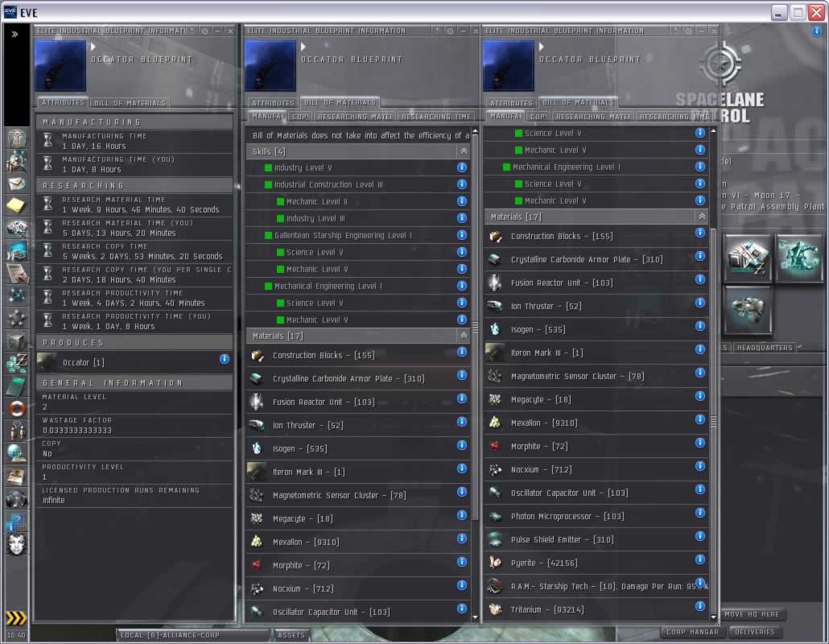Show info for Gallentean Starship Engineering Level I
Viewport: 829px width, 644px height.
(x=461, y=235)
